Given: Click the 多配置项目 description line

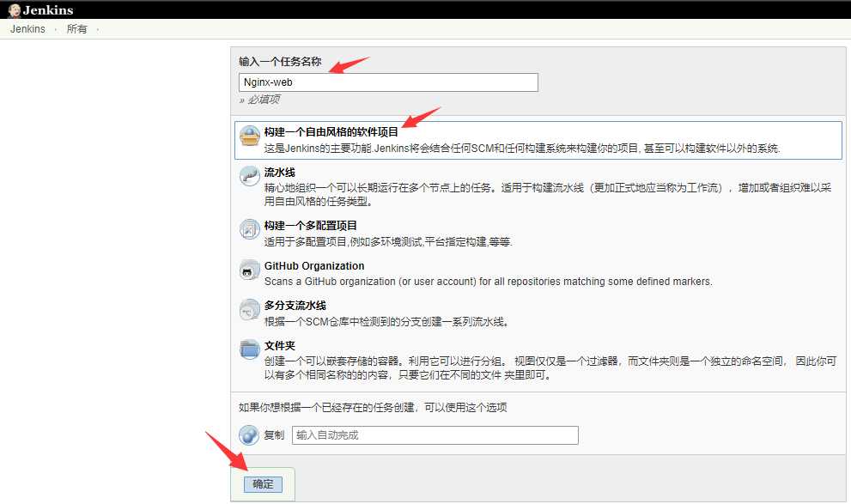Looking at the screenshot, I should (x=388, y=242).
